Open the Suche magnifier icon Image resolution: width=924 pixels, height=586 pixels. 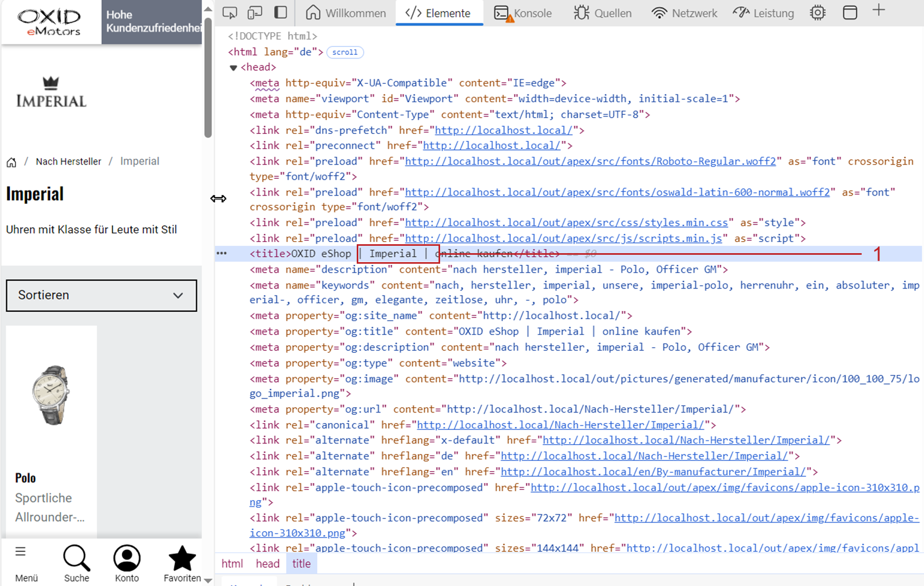(x=77, y=559)
